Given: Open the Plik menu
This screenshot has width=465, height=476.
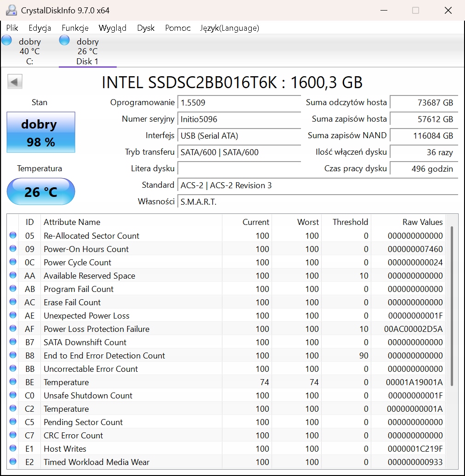Looking at the screenshot, I should 12,28.
